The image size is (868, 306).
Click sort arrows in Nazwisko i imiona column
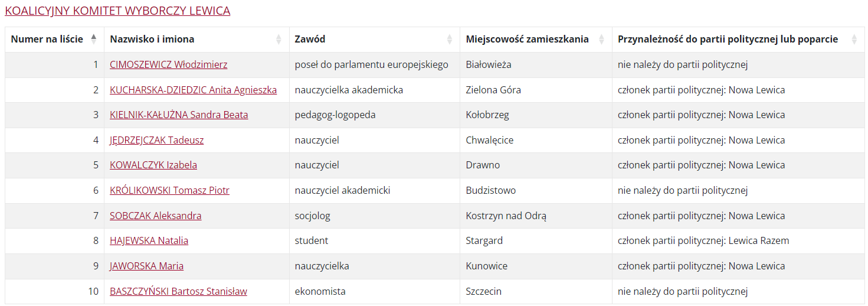pos(279,40)
